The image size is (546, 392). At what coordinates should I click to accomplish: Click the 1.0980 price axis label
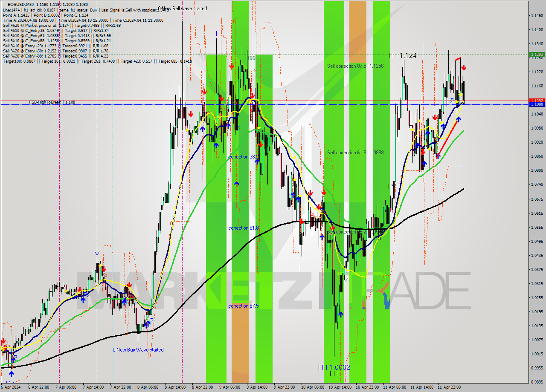point(537,128)
